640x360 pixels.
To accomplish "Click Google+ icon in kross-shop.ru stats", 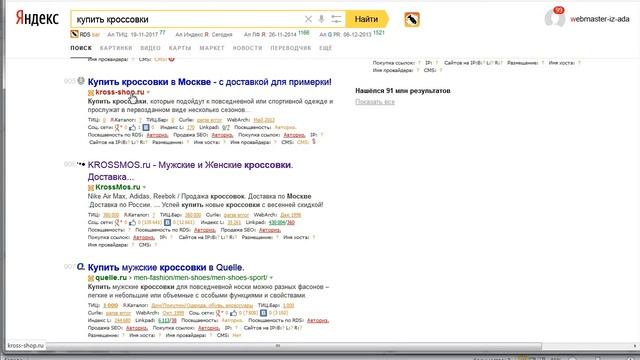I will coord(118,128).
